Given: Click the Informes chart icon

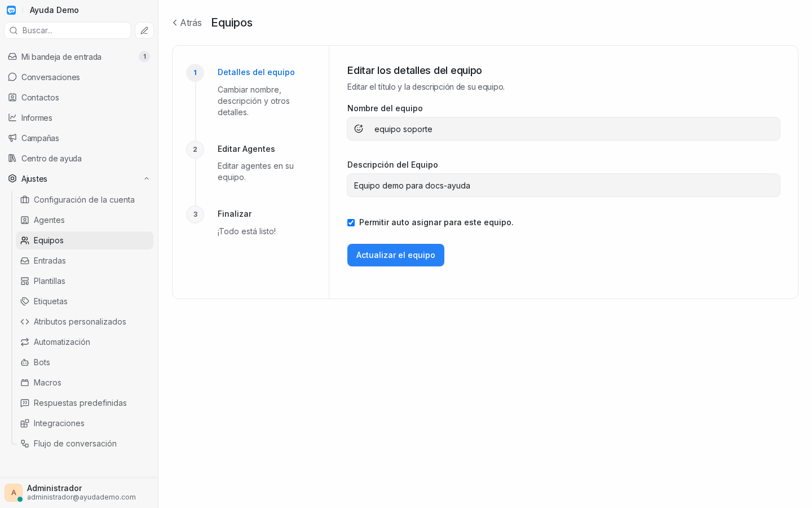Looking at the screenshot, I should click(12, 117).
